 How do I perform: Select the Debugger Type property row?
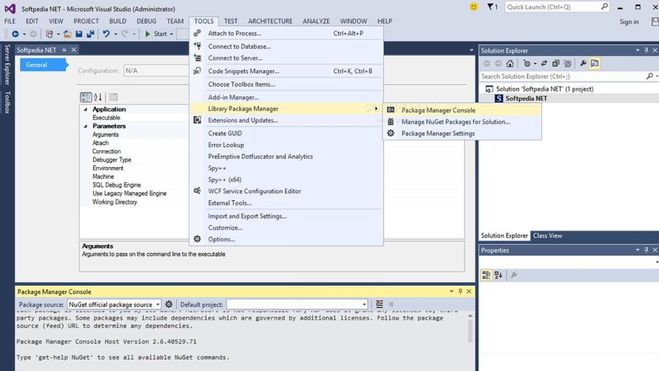tap(134, 160)
